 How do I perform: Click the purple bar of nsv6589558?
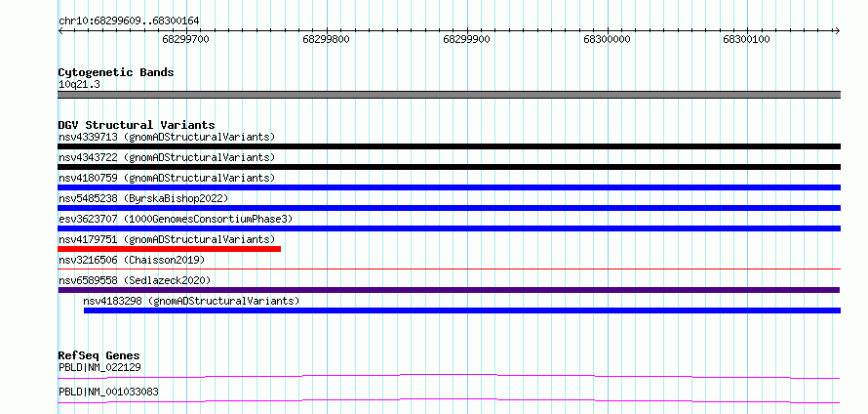(x=449, y=290)
